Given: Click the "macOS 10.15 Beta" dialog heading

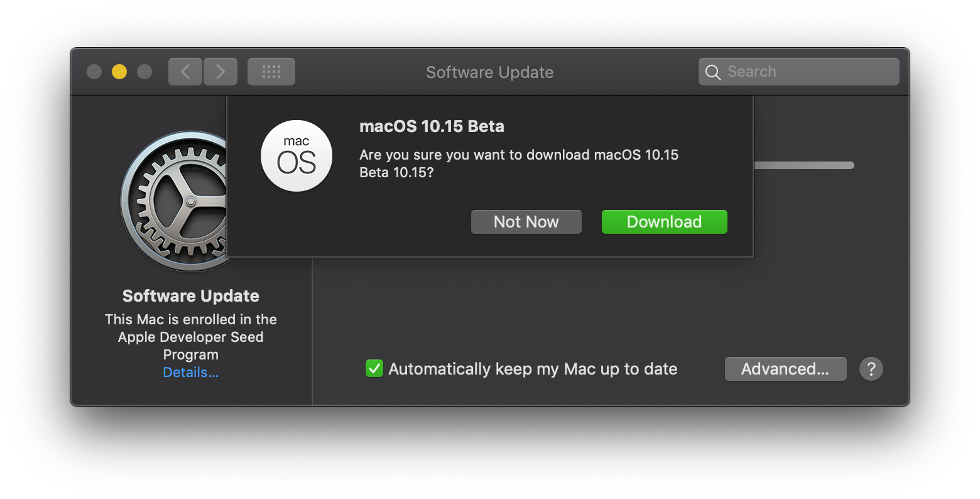Looking at the screenshot, I should [432, 126].
